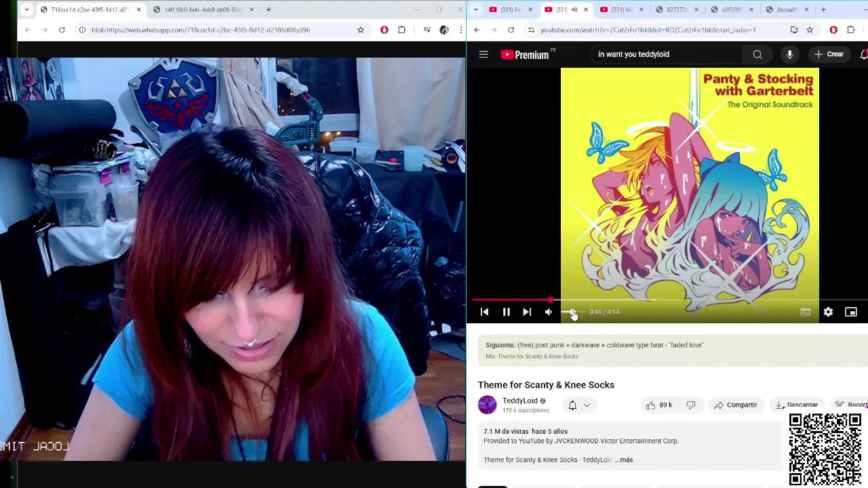This screenshot has height=488, width=868.
Task: Expand the description with ...más
Action: coord(624,460)
